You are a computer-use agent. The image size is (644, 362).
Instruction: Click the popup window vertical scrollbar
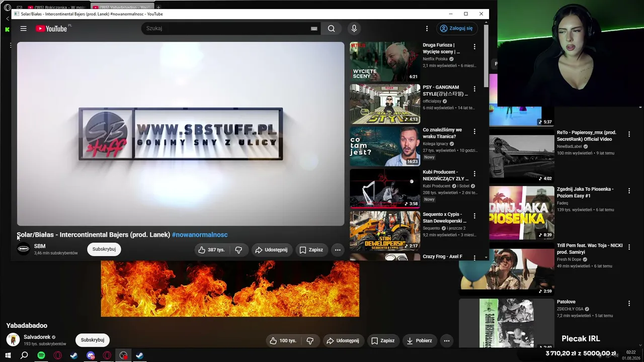486,55
